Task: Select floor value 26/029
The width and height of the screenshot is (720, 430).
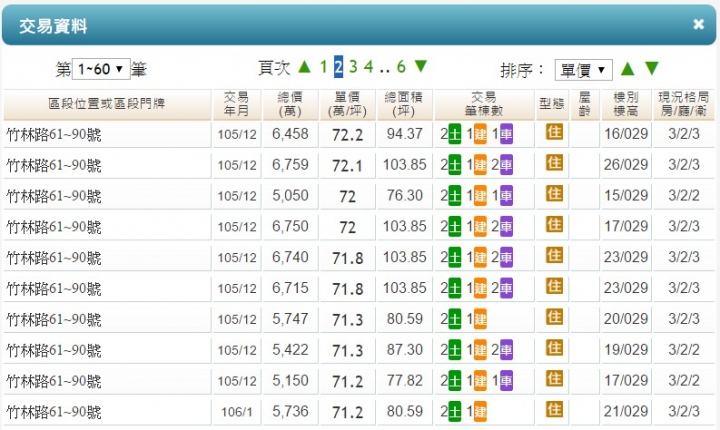Action: 626,164
